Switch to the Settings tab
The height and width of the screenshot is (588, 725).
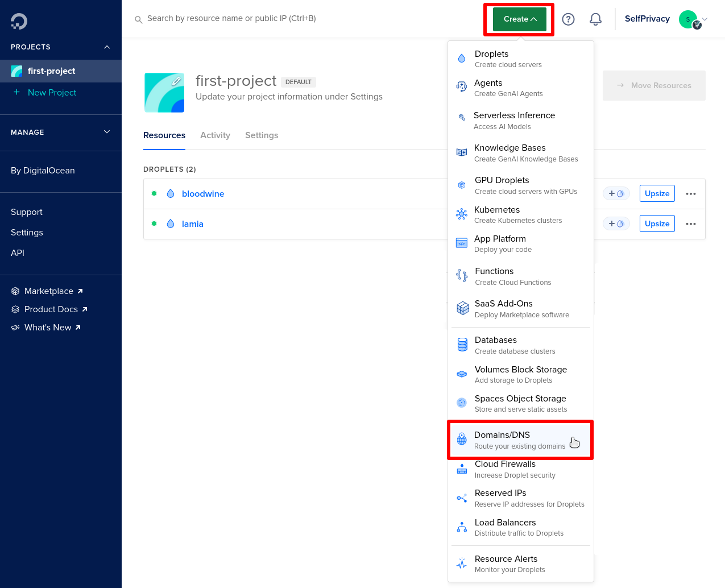(262, 135)
